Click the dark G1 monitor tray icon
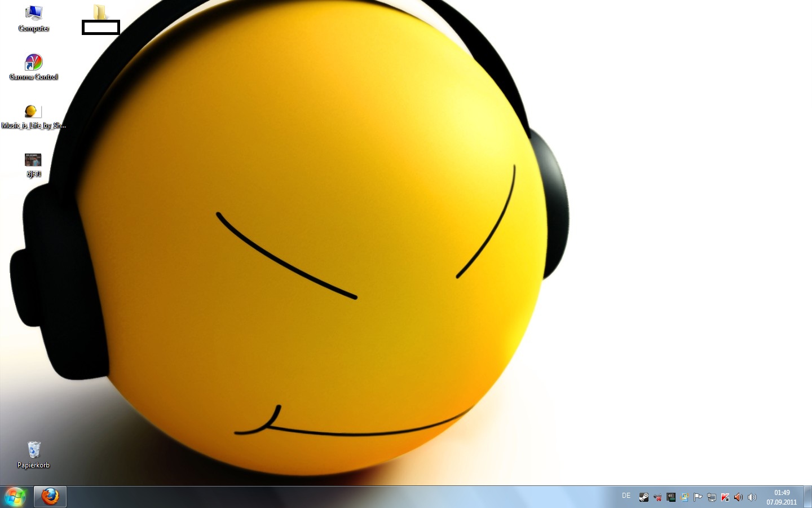The height and width of the screenshot is (508, 812). tap(671, 497)
